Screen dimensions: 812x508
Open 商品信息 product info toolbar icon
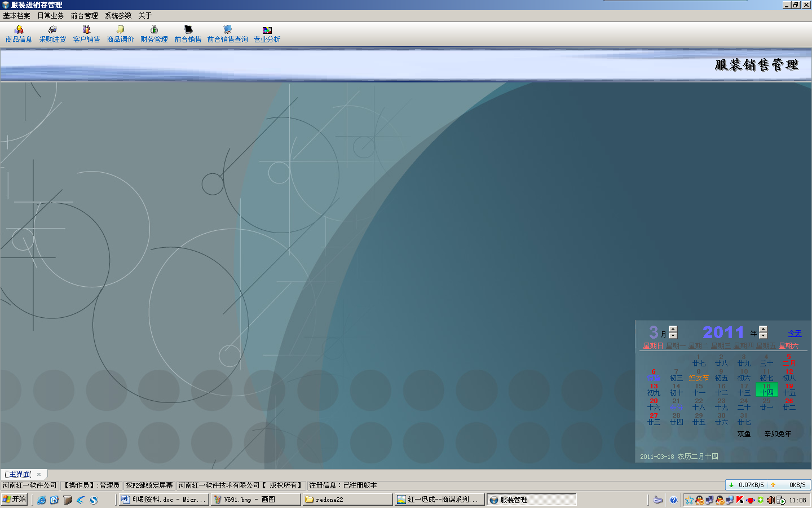(19, 34)
